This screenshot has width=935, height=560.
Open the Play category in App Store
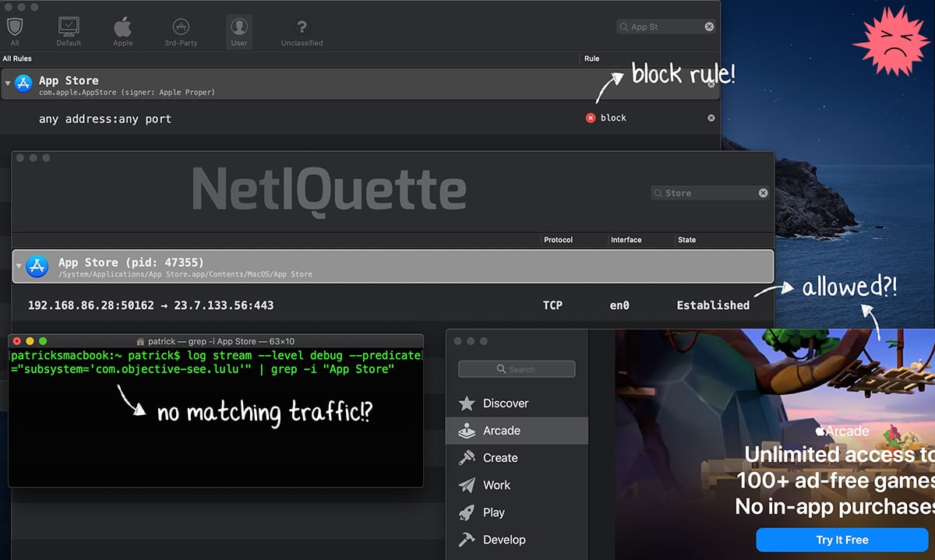tap(517, 512)
